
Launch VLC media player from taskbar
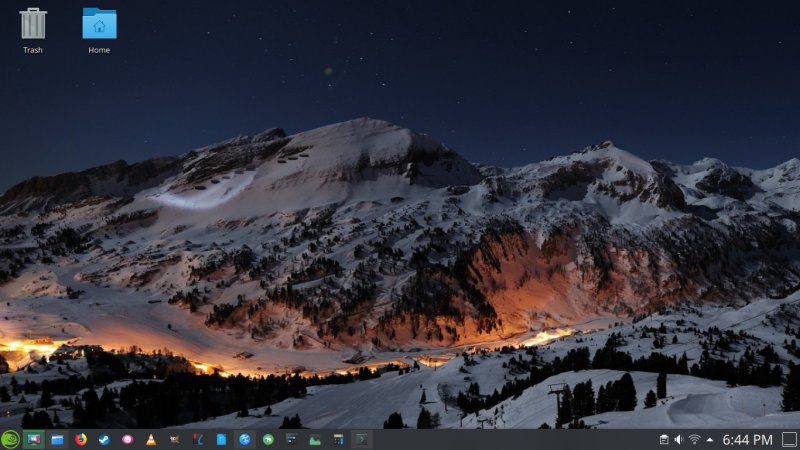pos(151,439)
